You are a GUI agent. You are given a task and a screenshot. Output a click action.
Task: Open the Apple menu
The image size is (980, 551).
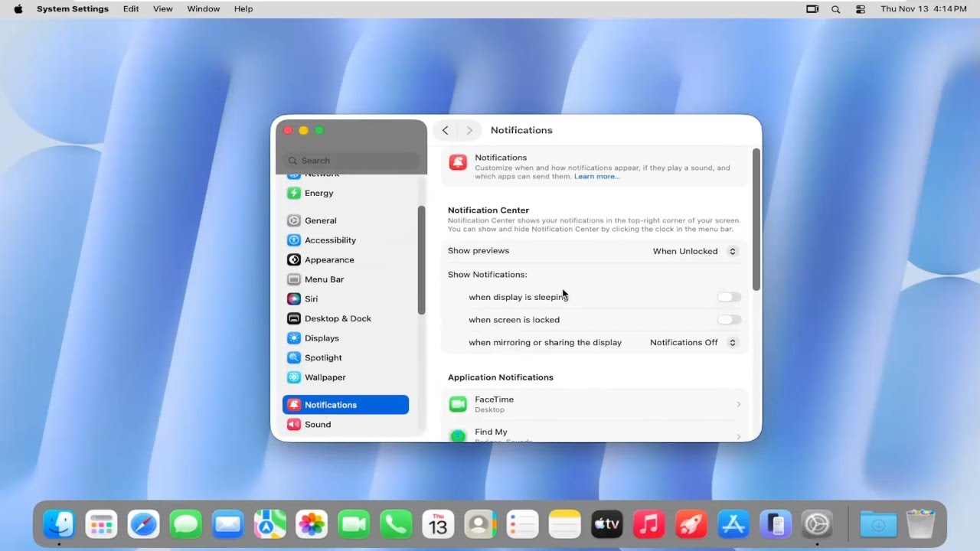point(18,9)
